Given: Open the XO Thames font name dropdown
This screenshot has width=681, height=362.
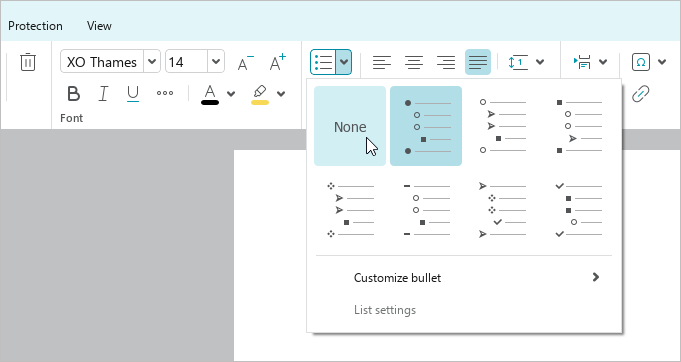Looking at the screenshot, I should (x=152, y=62).
